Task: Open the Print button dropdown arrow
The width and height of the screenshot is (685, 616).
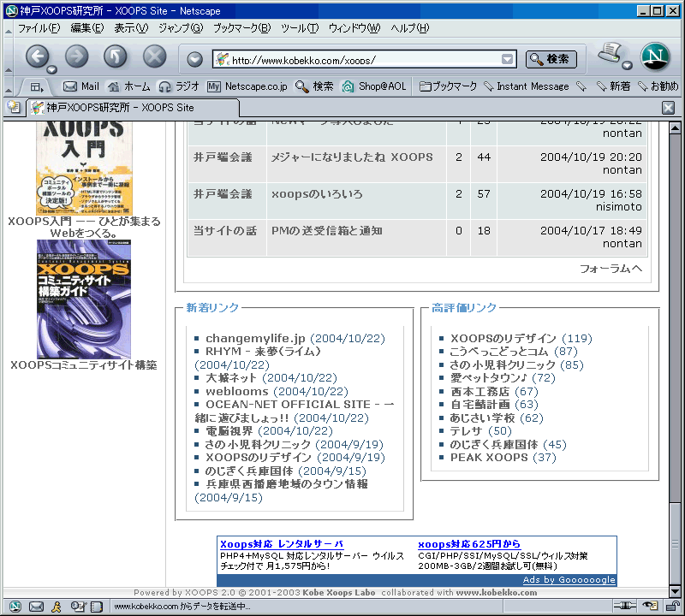Action: pyautogui.click(x=628, y=66)
